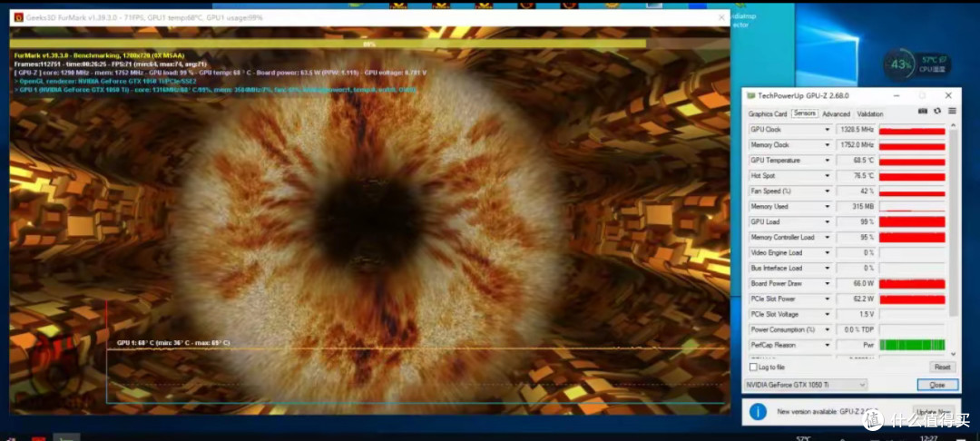Click the GPU-Z refresh icon
This screenshot has height=441, width=980.
pos(936,112)
